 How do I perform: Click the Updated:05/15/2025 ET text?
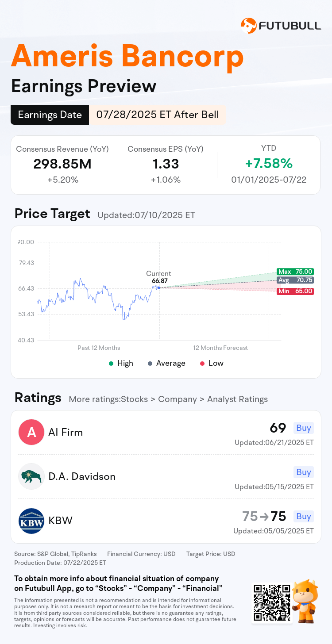[x=274, y=487]
